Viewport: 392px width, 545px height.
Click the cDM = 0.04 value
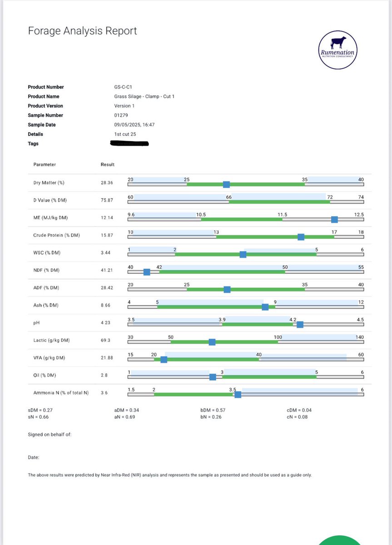[299, 410]
